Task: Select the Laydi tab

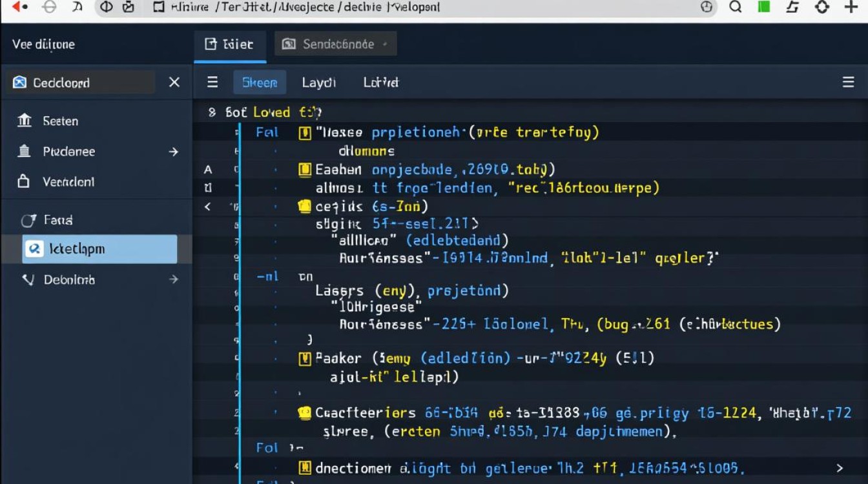Action: coord(318,83)
